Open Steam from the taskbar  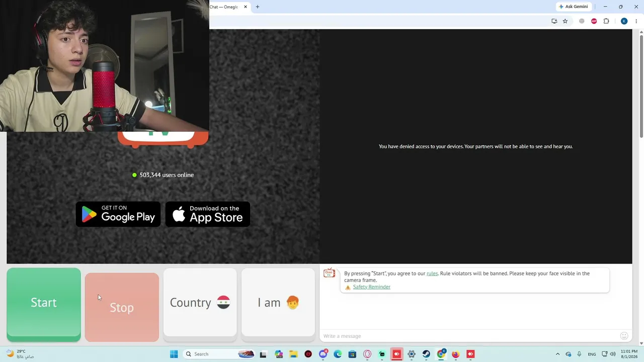[x=426, y=354]
